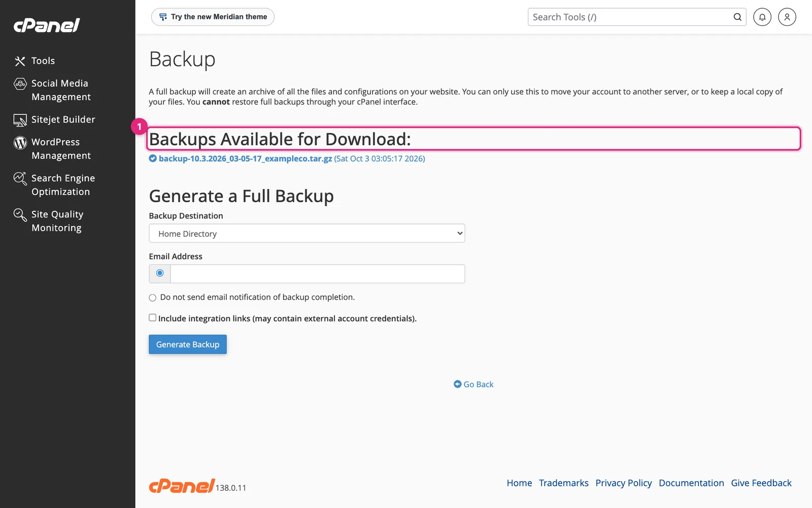This screenshot has height=508, width=812.
Task: Open Social Media Management menu label
Action: 61,90
